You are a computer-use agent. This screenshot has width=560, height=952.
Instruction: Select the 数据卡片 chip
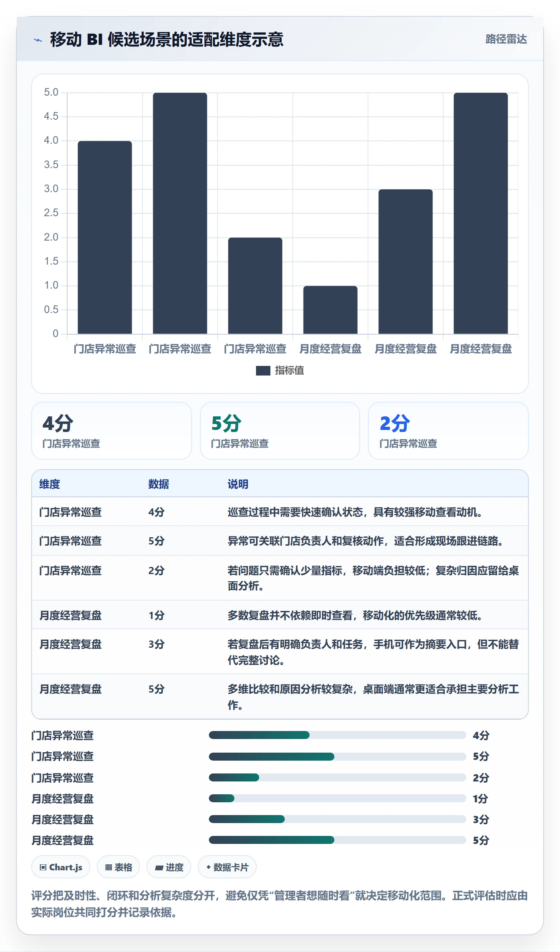coord(227,867)
